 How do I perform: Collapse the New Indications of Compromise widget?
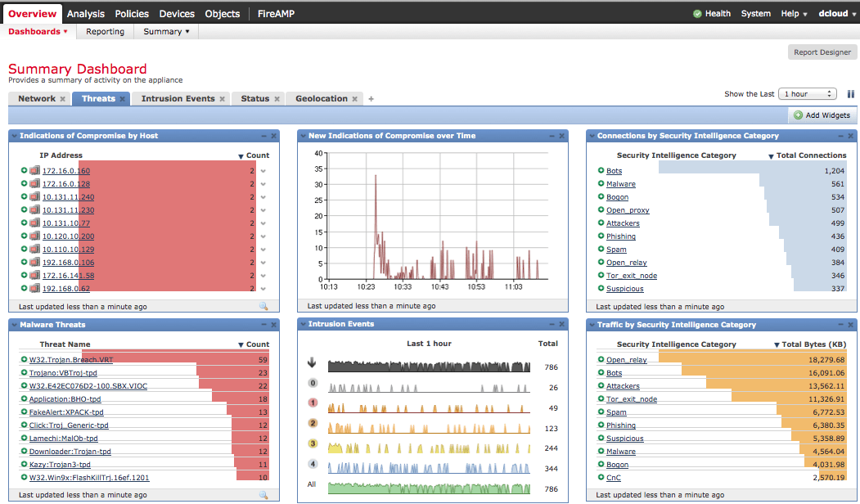coord(551,136)
